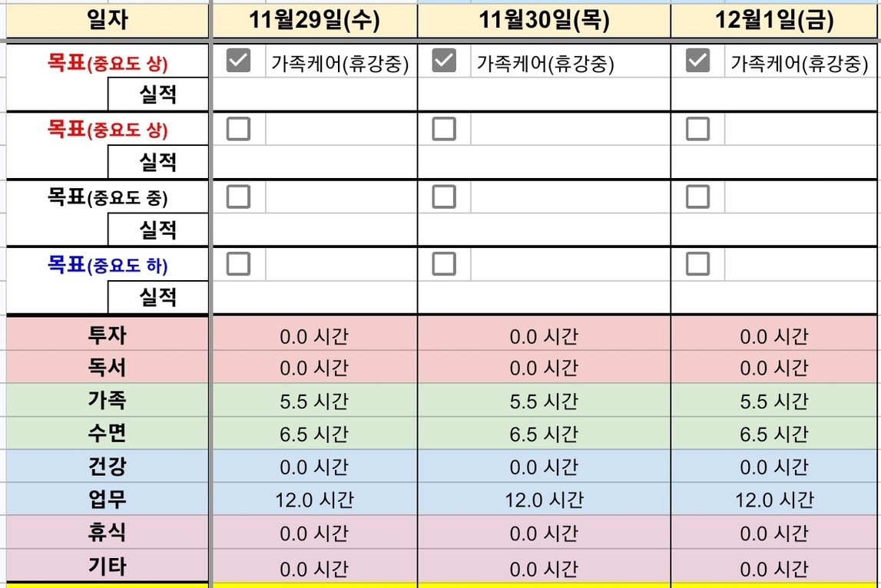Image resolution: width=881 pixels, height=588 pixels.
Task: Check the low-priority goal box for 11월29일
Action: 239,264
